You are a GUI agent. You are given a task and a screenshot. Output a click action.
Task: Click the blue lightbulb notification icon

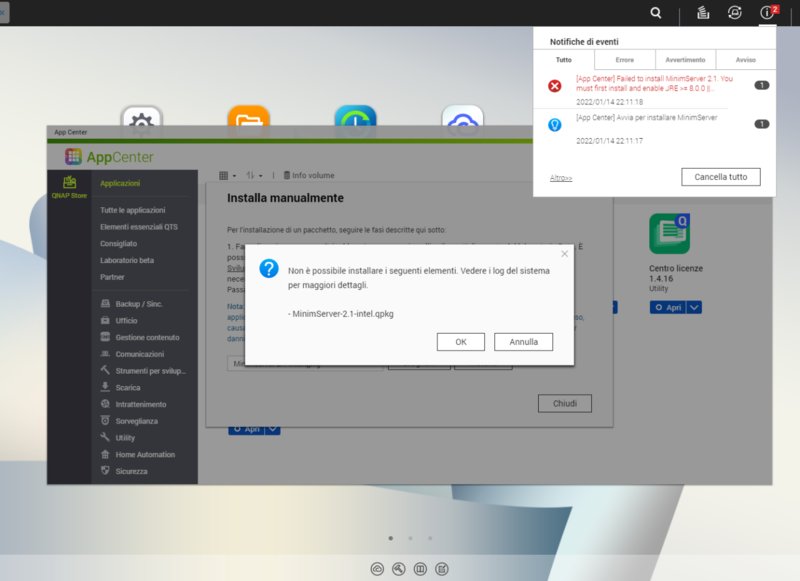point(555,124)
